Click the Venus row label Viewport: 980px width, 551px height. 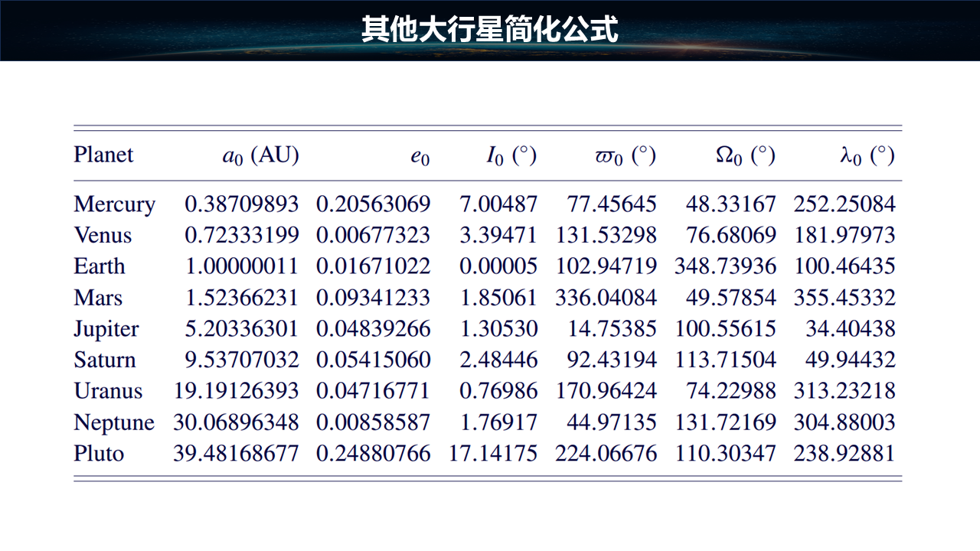coord(103,235)
